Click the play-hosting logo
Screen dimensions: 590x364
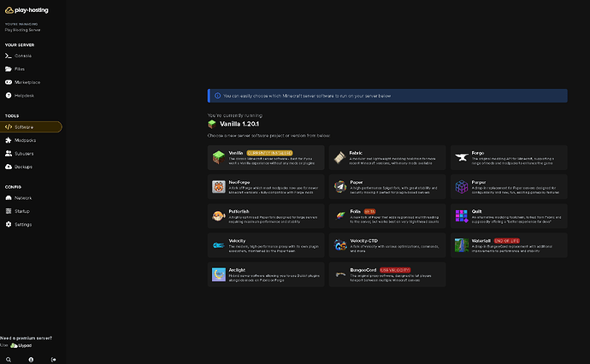(x=27, y=10)
